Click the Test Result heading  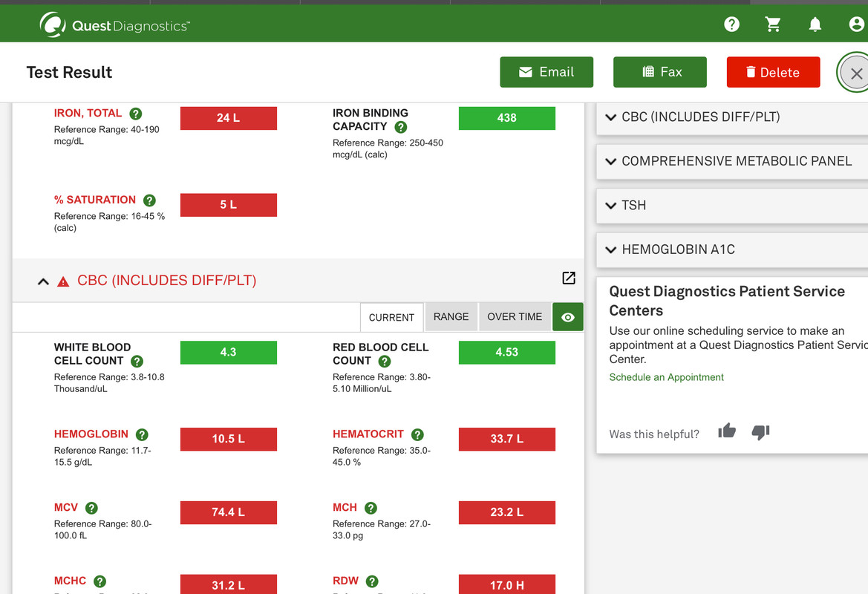69,73
